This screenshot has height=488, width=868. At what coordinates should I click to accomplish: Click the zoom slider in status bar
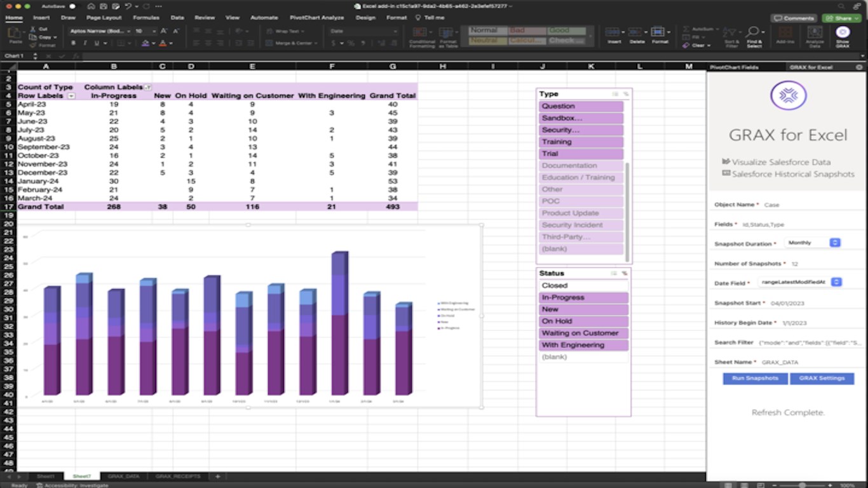[x=802, y=485]
